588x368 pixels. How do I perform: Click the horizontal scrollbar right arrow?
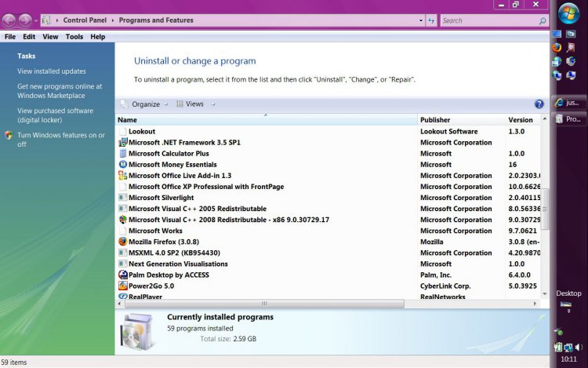[535, 304]
